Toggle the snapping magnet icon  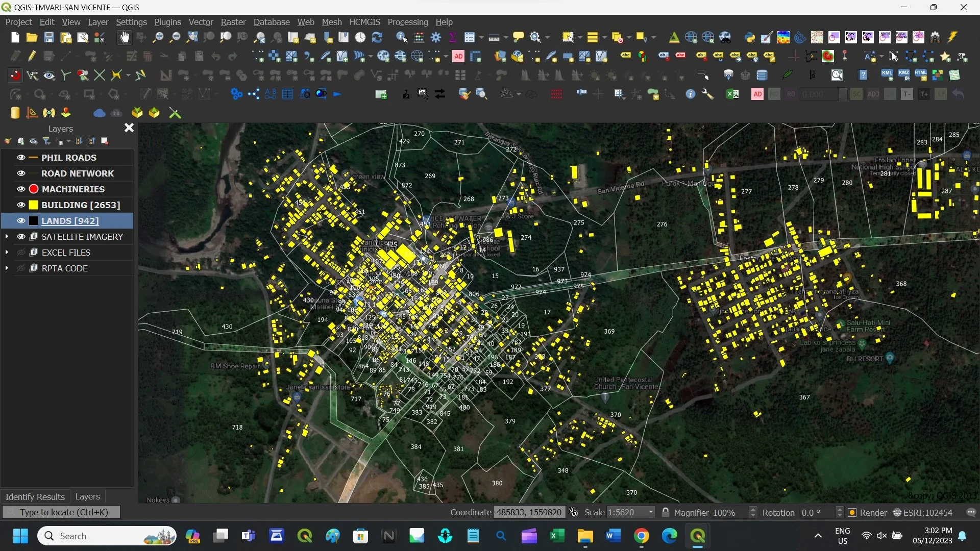point(15,76)
